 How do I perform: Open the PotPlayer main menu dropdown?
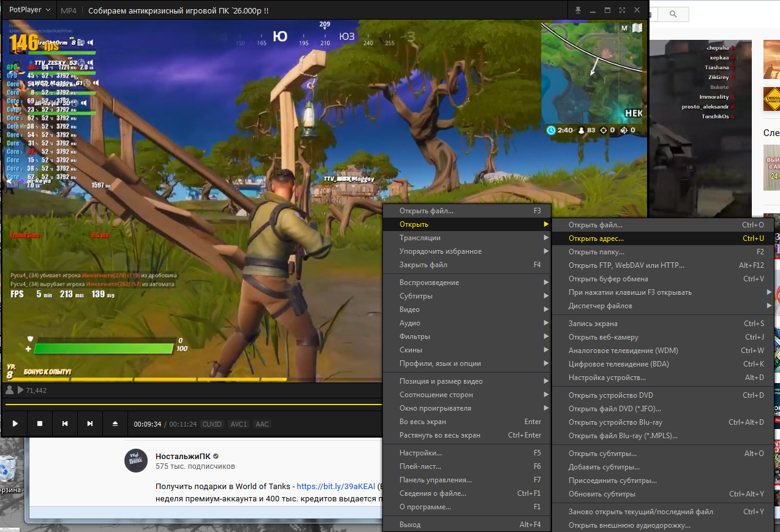coord(29,10)
